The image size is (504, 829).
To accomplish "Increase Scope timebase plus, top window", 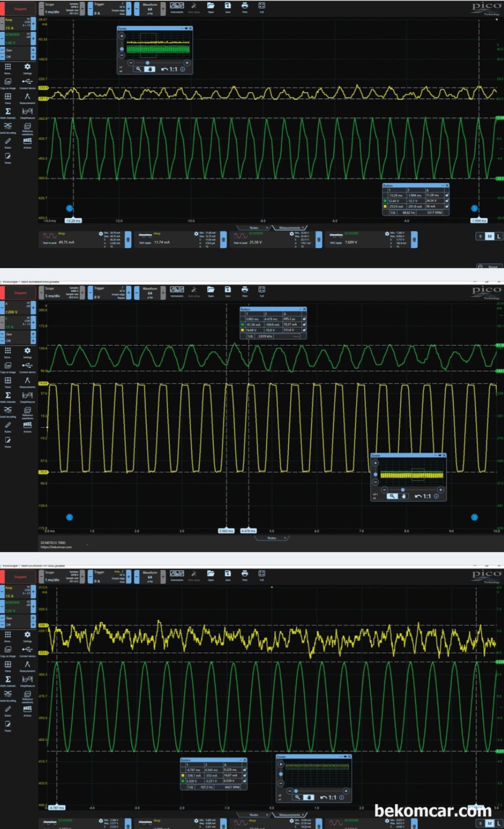I will pyautogui.click(x=83, y=8).
